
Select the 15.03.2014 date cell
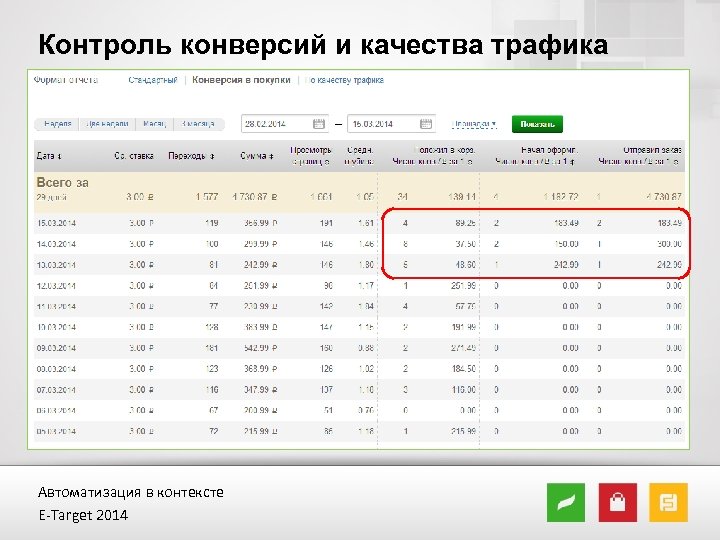coord(56,223)
